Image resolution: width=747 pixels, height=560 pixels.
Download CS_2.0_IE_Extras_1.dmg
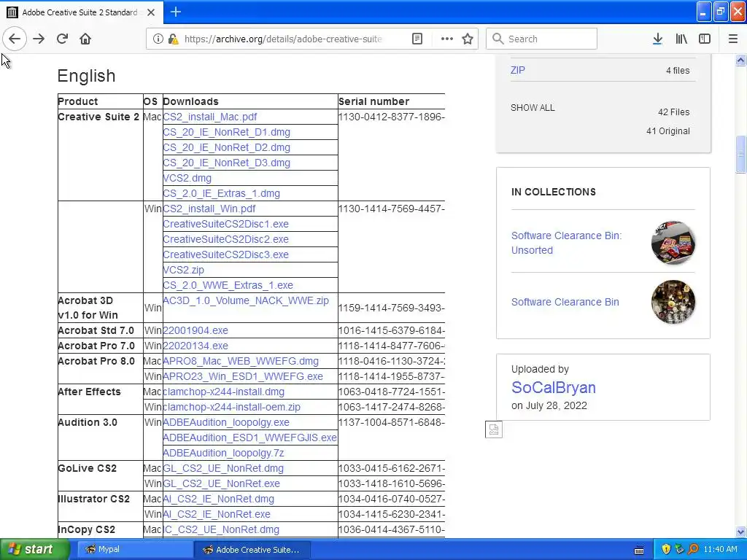coord(221,193)
